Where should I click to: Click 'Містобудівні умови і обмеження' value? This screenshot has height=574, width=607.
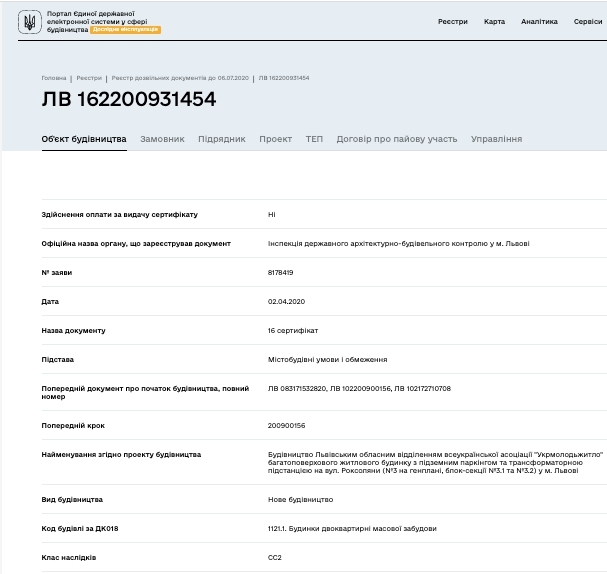[328, 360]
